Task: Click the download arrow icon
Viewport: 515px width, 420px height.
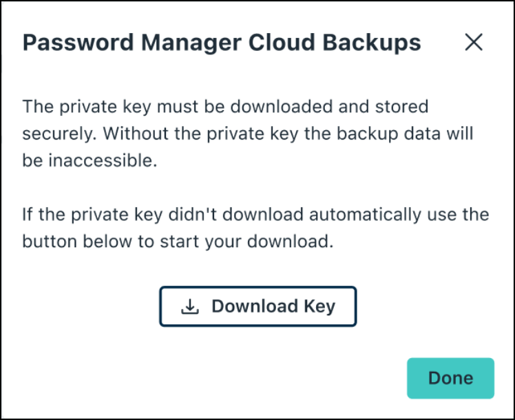Action: [x=190, y=307]
